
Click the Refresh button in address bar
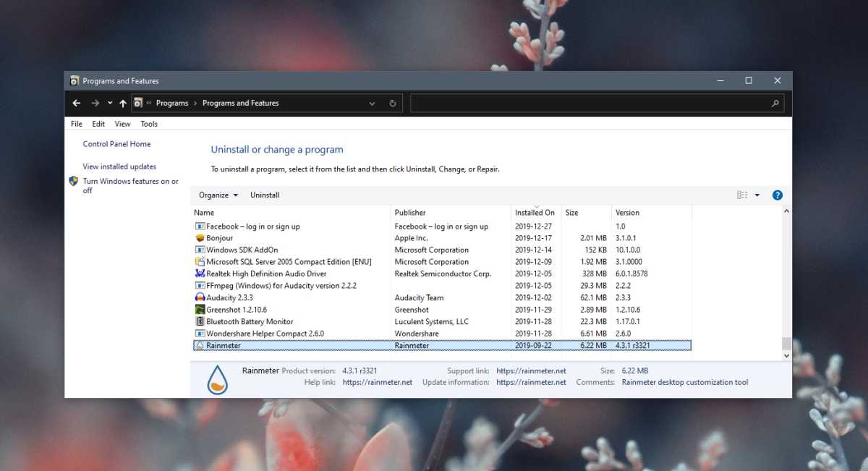393,103
